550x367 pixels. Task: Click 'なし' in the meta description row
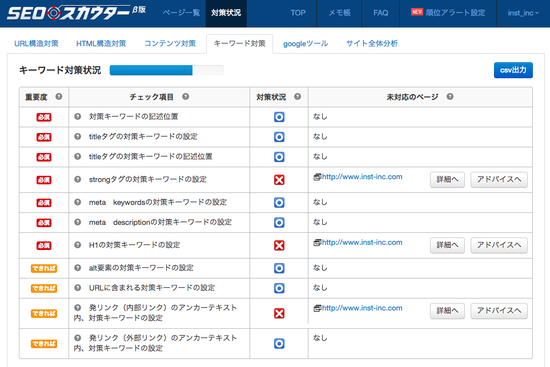coord(320,222)
